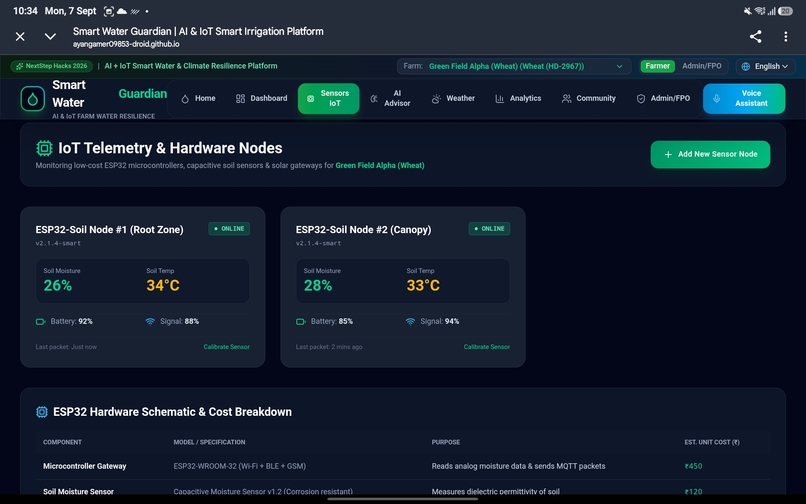Click 'Signal: 94%' reading on Node #2
The height and width of the screenshot is (504, 806).
click(439, 321)
